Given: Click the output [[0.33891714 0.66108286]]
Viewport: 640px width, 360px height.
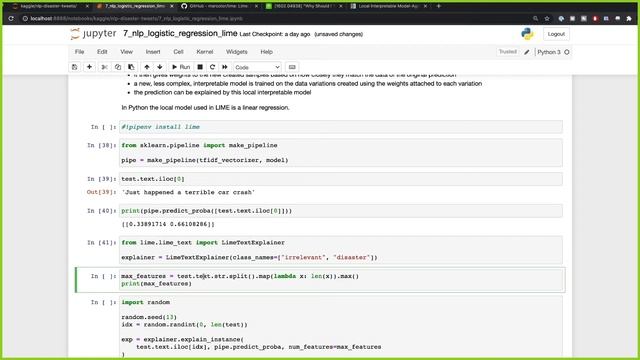Looking at the screenshot, I should (168, 224).
